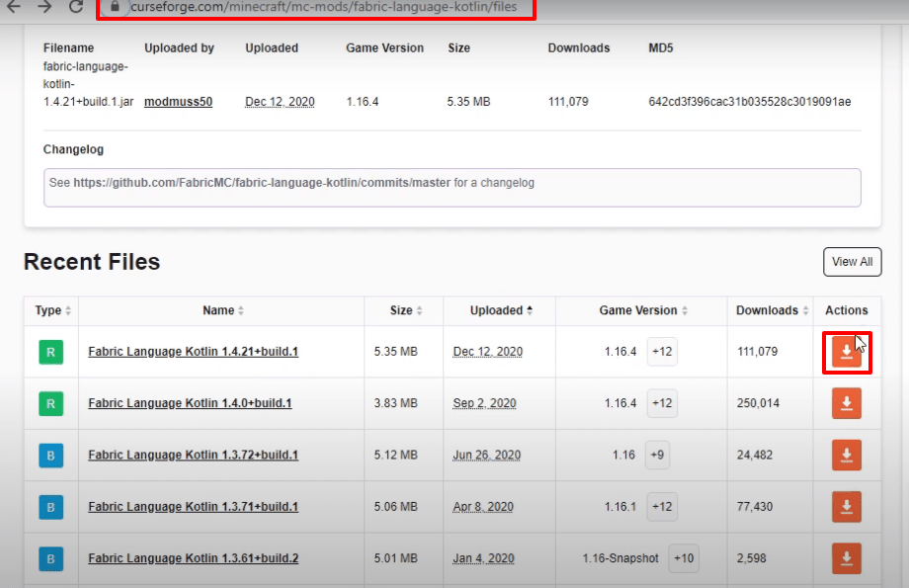Open Fabric Language Kotlin 1.3.61+build.2 link
909x588 pixels.
coord(193,557)
